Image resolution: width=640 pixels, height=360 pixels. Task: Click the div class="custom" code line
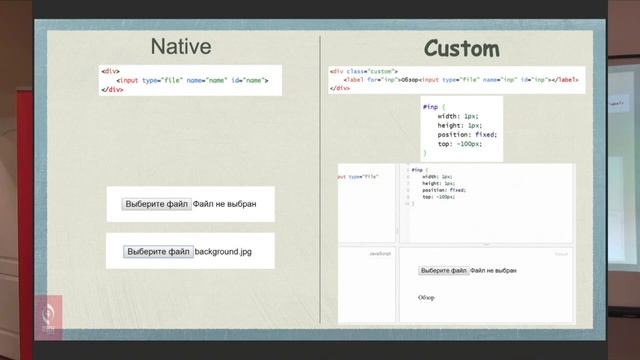tap(364, 71)
